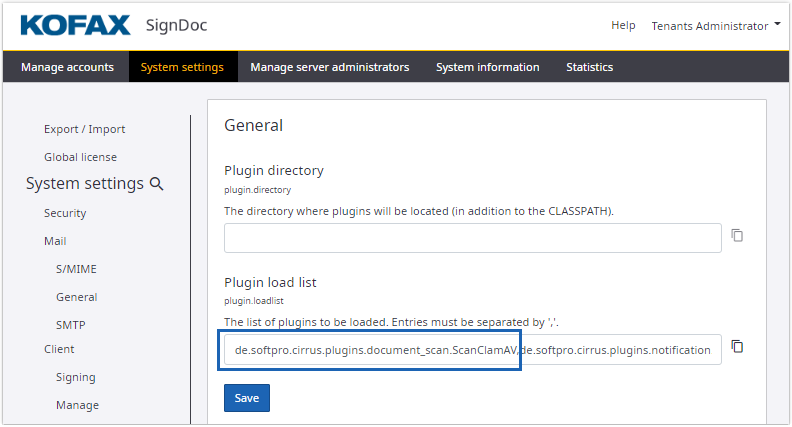Viewport: 792px width, 427px height.
Task: Go to System information tab
Action: click(x=487, y=67)
